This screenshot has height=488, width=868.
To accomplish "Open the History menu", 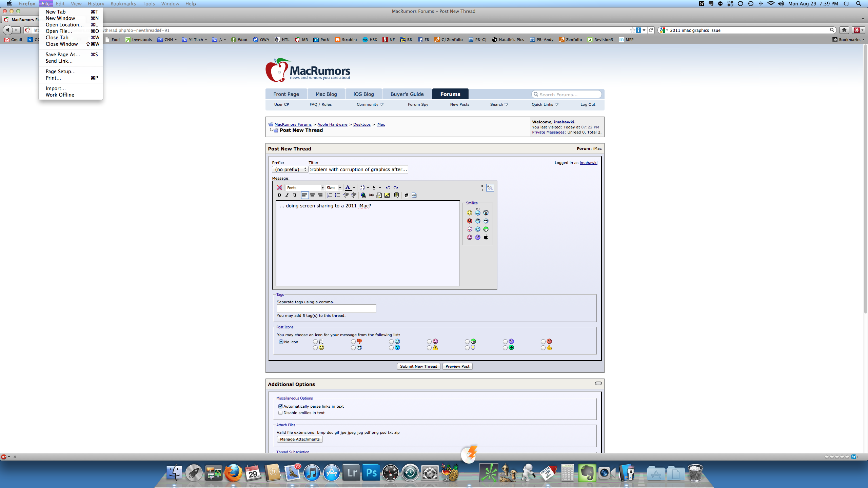I will (x=96, y=4).
